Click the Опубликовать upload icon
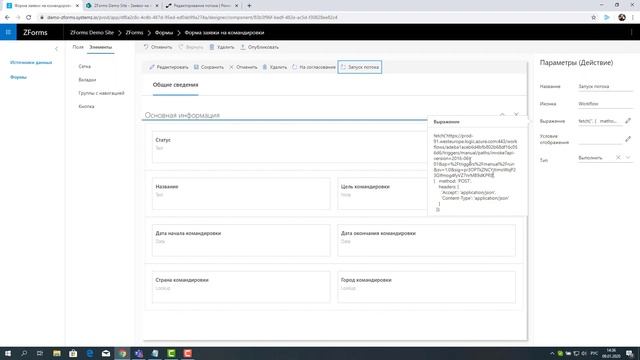This screenshot has height=360, width=640. [x=243, y=47]
